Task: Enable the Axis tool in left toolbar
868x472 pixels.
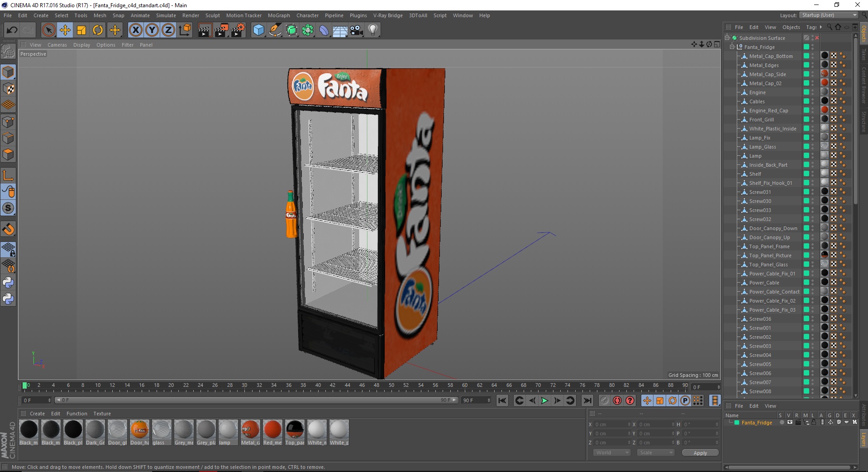Action: click(x=8, y=175)
